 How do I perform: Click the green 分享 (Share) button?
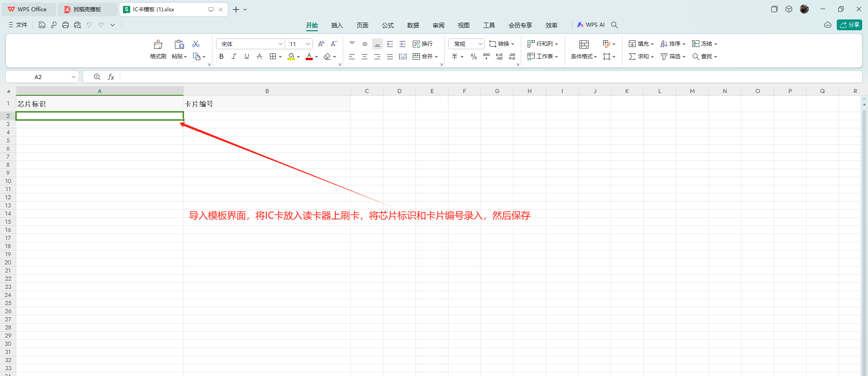[849, 25]
